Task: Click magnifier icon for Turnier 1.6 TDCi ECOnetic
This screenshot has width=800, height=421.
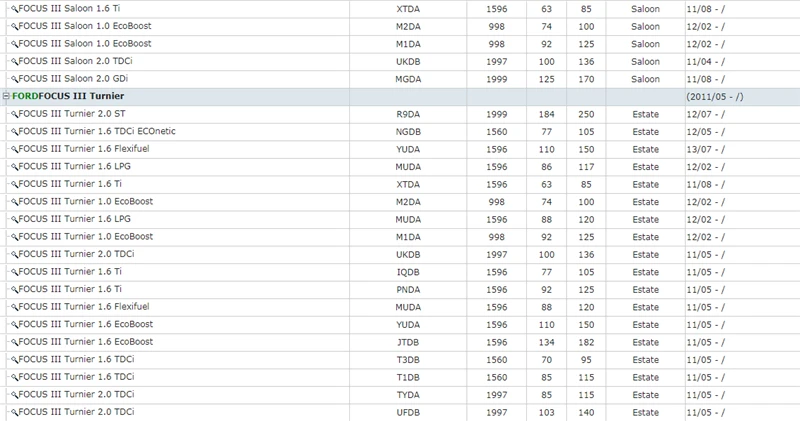Action: tap(14, 132)
